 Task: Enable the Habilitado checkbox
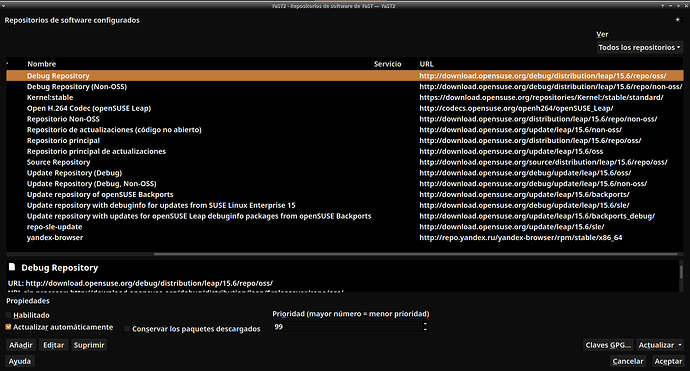point(8,315)
